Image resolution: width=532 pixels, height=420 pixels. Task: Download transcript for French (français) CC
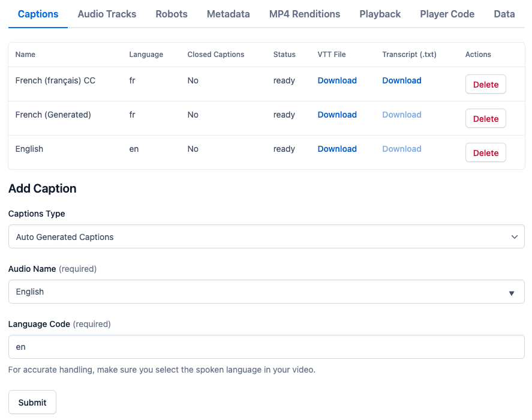coord(402,80)
